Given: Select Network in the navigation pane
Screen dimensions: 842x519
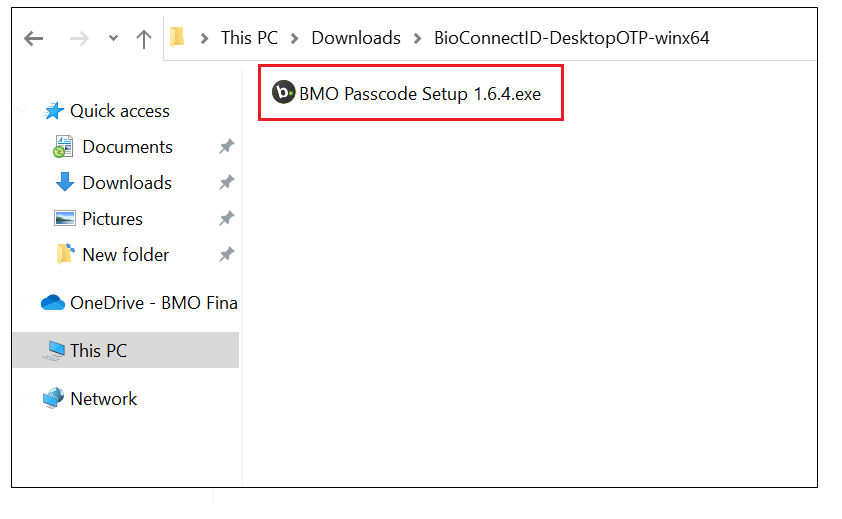Looking at the screenshot, I should tap(103, 399).
